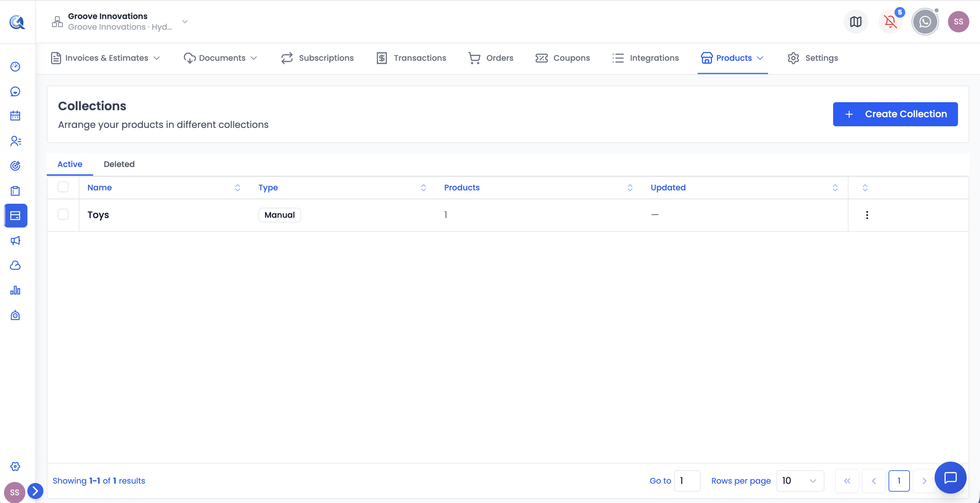
Task: Open the Rows per page dropdown
Action: click(800, 481)
